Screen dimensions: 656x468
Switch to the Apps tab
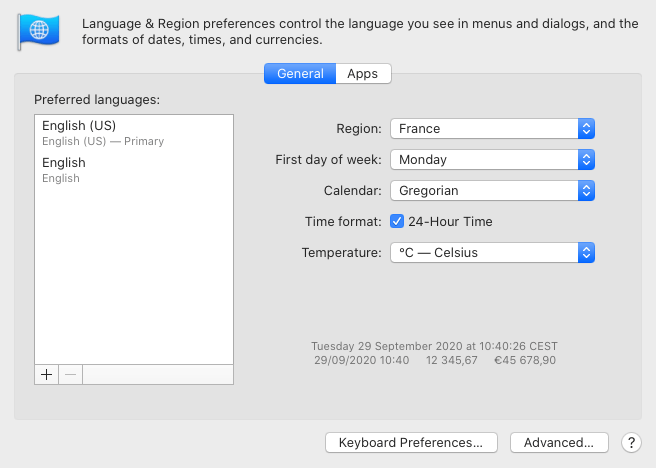tap(363, 74)
